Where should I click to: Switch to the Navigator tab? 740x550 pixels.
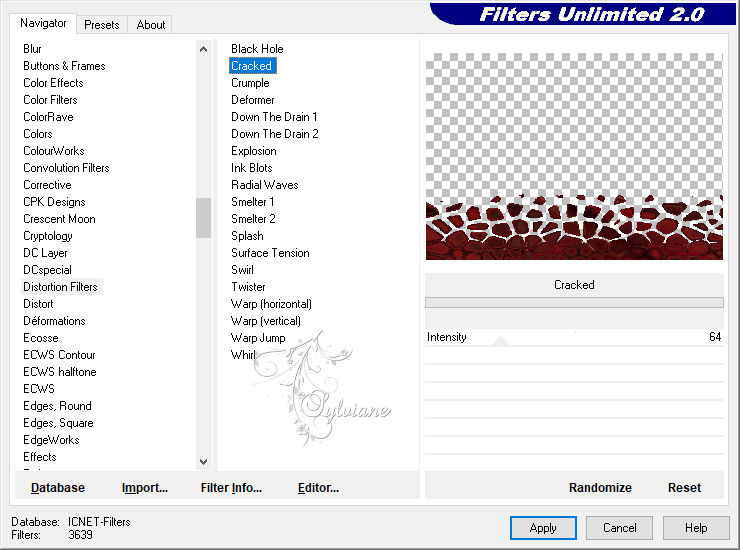pyautogui.click(x=43, y=23)
